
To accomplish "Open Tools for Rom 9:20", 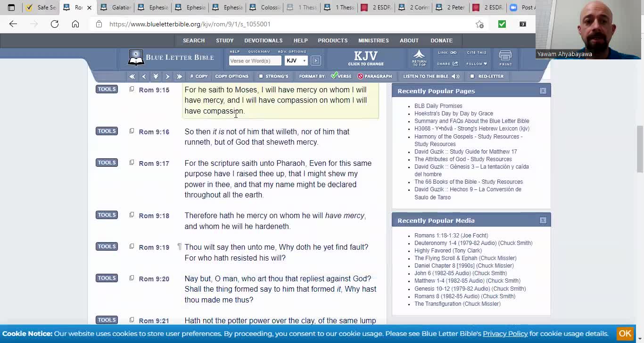I will point(107,278).
